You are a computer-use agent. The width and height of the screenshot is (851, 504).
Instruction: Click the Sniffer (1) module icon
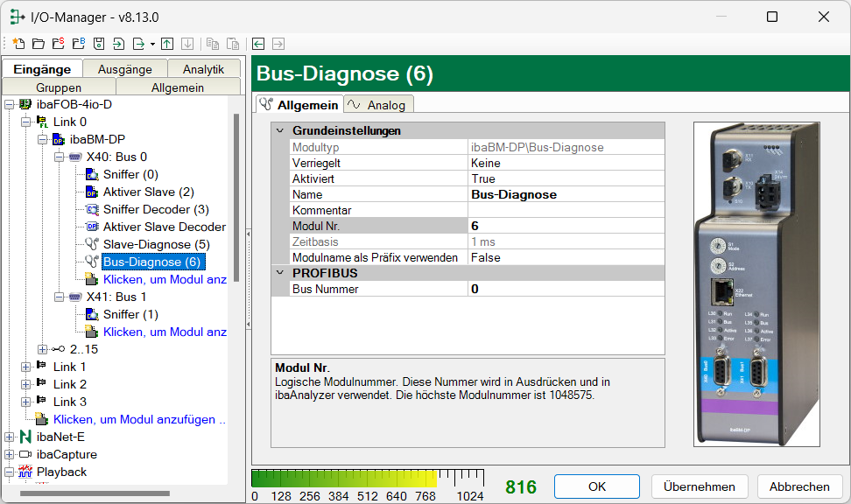[92, 315]
